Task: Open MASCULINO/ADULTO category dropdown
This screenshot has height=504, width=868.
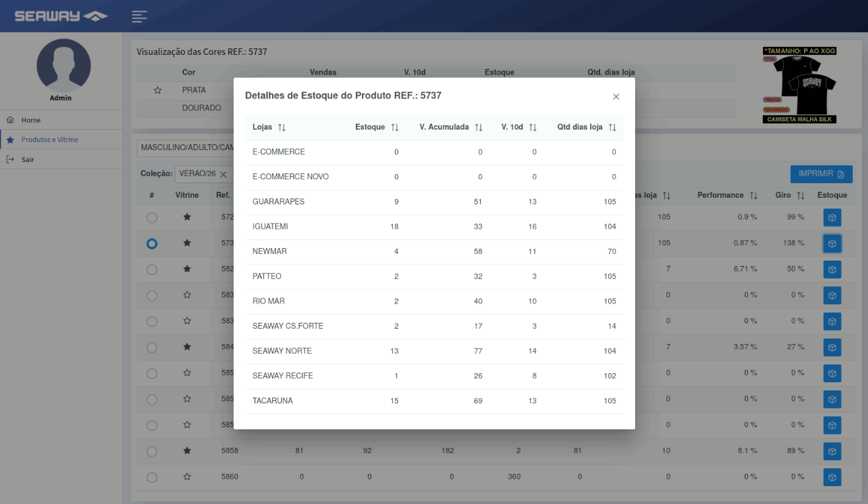Action: point(186,147)
